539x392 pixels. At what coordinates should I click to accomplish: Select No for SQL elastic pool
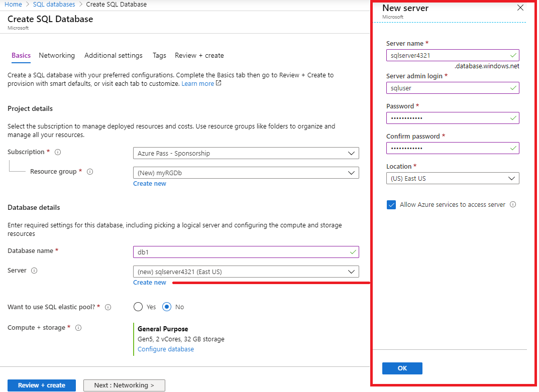167,307
